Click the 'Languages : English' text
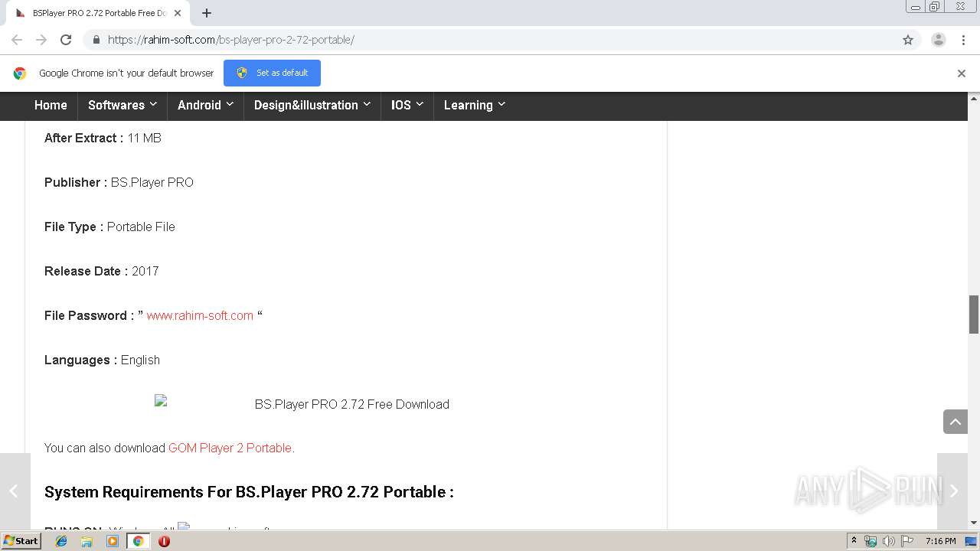Image resolution: width=980 pixels, height=551 pixels. click(102, 360)
